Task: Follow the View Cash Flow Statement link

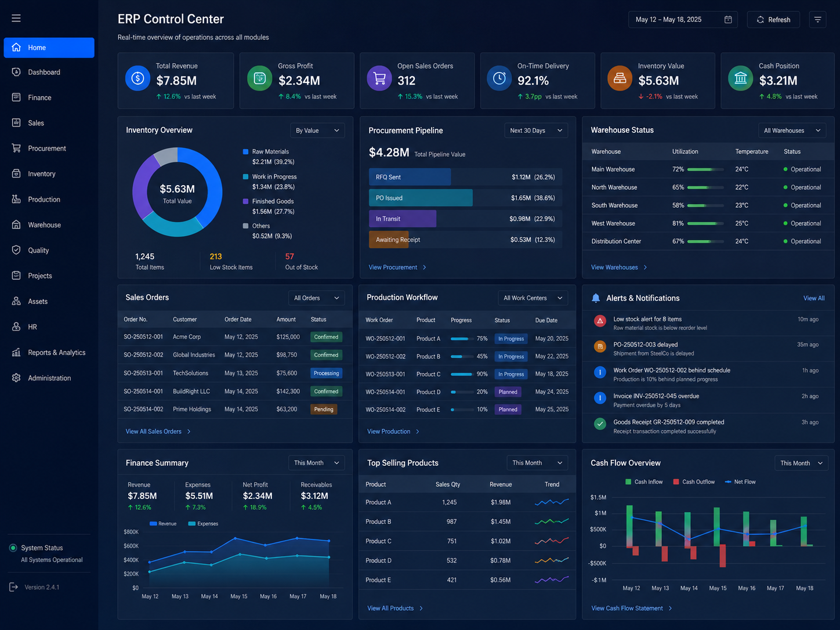Action: [631, 609]
